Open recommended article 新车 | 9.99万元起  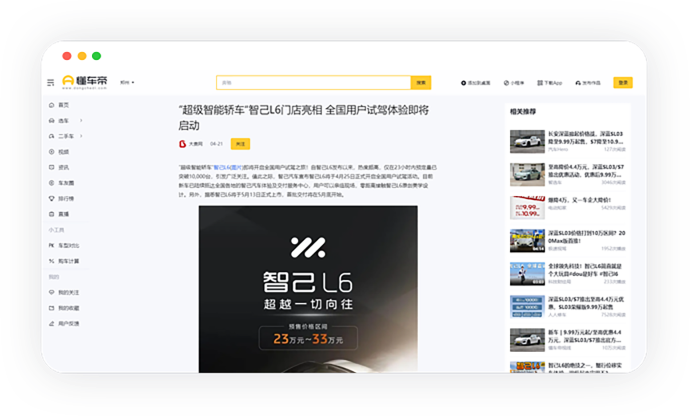585,336
